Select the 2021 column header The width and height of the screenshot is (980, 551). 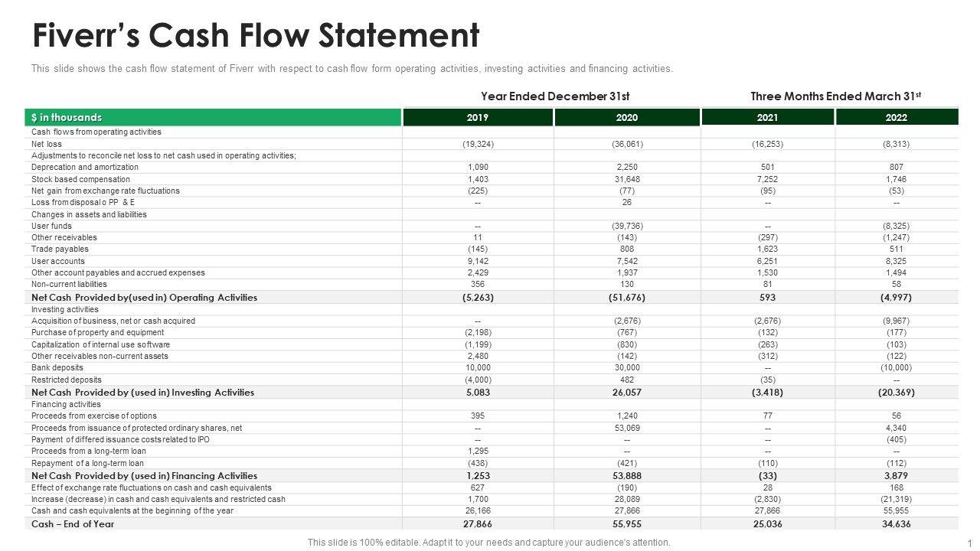[767, 118]
